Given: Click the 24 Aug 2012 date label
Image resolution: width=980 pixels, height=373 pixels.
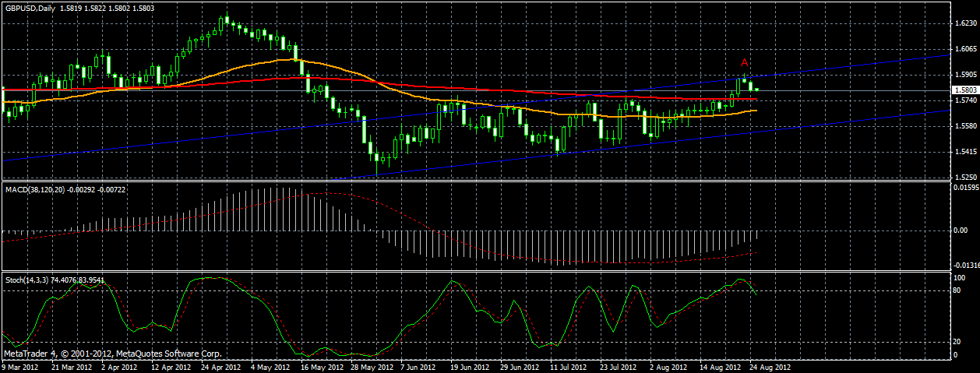Looking at the screenshot, I should (770, 367).
